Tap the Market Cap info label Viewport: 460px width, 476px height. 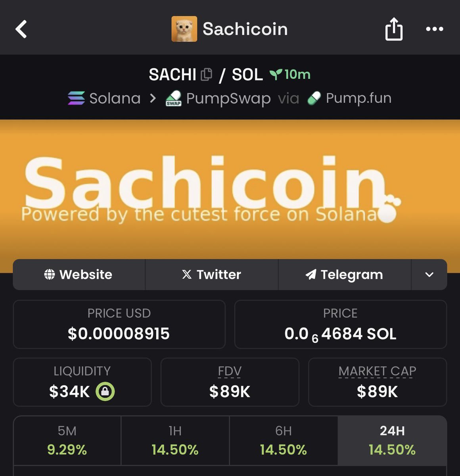pos(377,371)
